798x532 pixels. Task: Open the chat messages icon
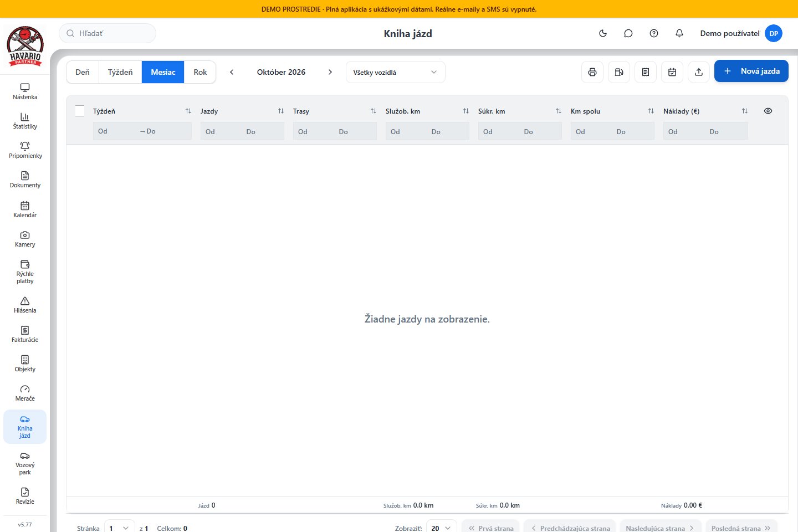628,33
